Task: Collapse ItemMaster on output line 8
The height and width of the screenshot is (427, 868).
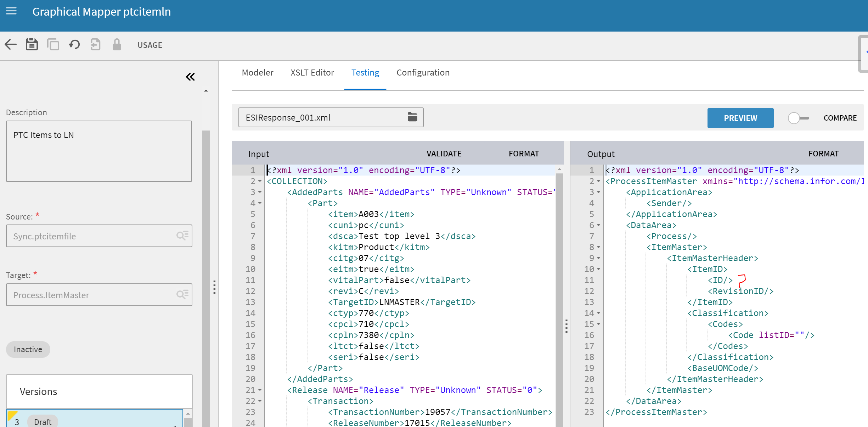Action: 598,248
